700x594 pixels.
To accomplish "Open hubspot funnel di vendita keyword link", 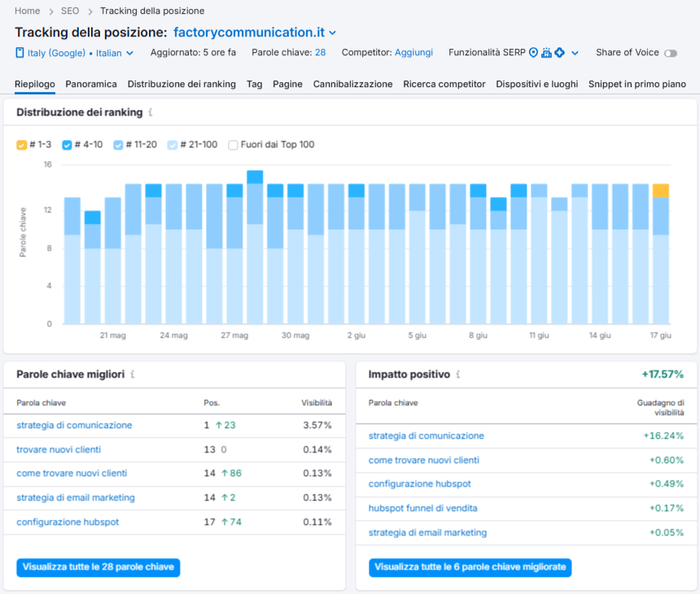I will coord(422,509).
